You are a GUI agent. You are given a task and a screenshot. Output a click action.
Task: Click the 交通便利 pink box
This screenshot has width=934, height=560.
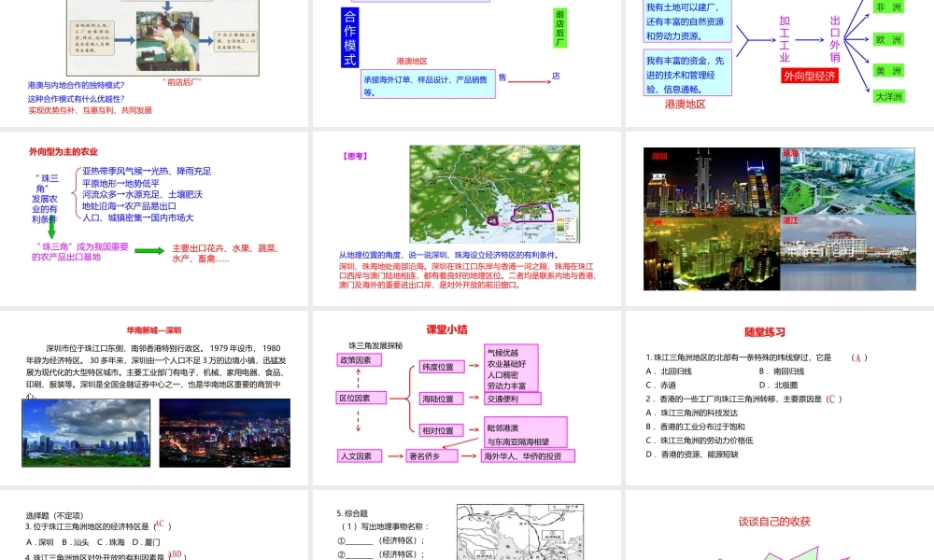pyautogui.click(x=512, y=399)
